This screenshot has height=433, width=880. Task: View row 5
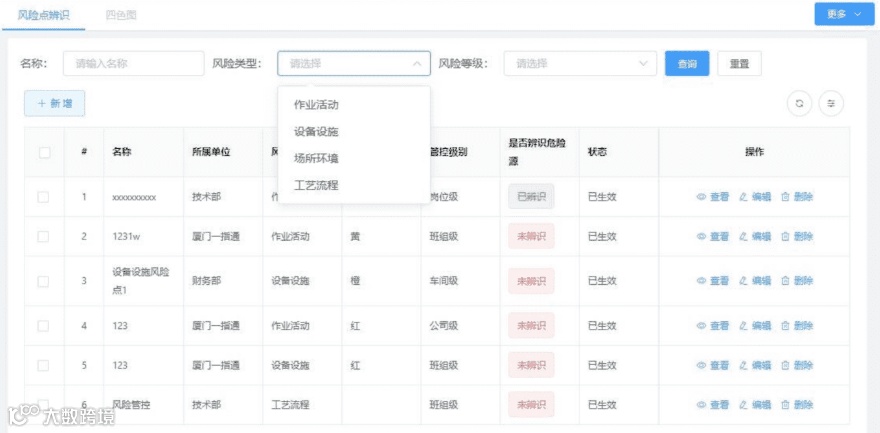(x=713, y=365)
